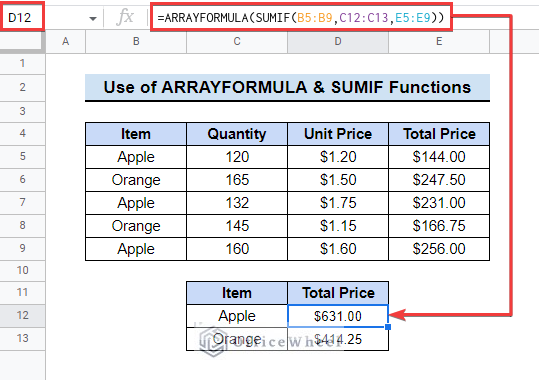Select row 4 header
The width and height of the screenshot is (539, 380).
click(x=22, y=133)
